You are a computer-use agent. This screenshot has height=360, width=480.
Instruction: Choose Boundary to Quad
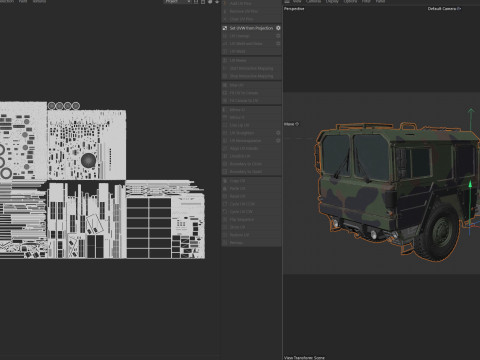click(x=252, y=171)
